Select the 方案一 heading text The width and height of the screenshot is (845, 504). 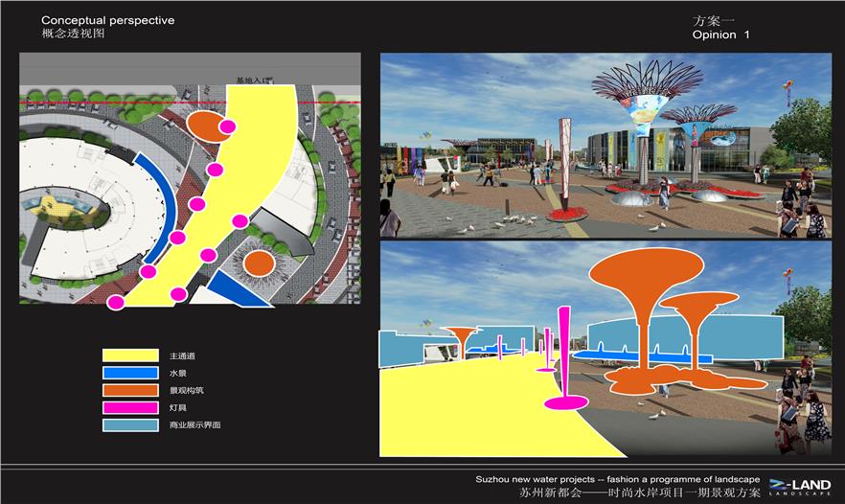click(x=712, y=20)
